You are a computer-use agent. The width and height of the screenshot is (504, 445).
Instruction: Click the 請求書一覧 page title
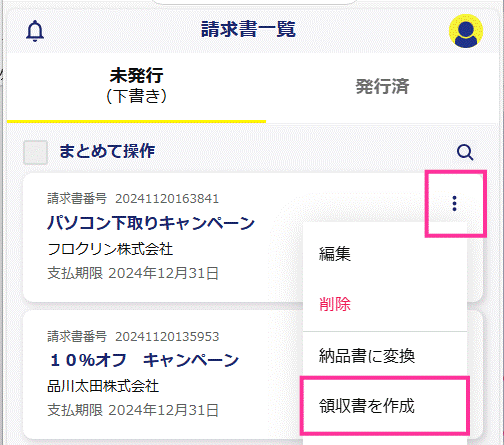coord(248,29)
